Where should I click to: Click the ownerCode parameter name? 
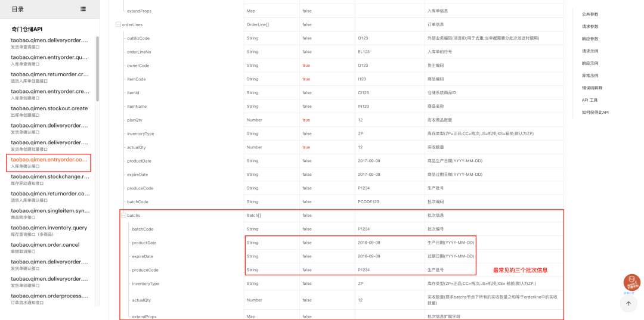coord(138,66)
